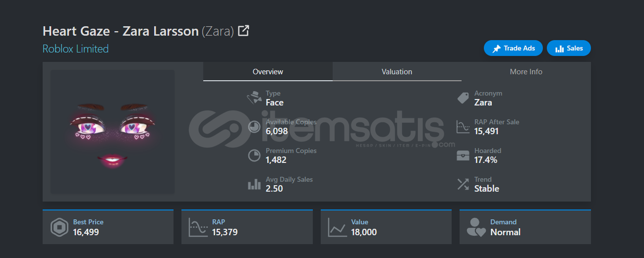The height and width of the screenshot is (258, 644).
Task: Select the Overview tab
Action: point(268,71)
